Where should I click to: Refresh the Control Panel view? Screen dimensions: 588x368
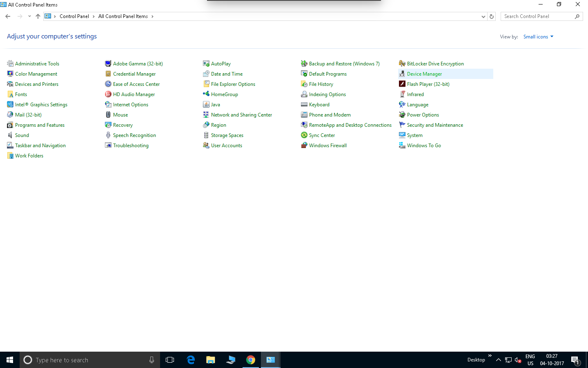click(492, 16)
